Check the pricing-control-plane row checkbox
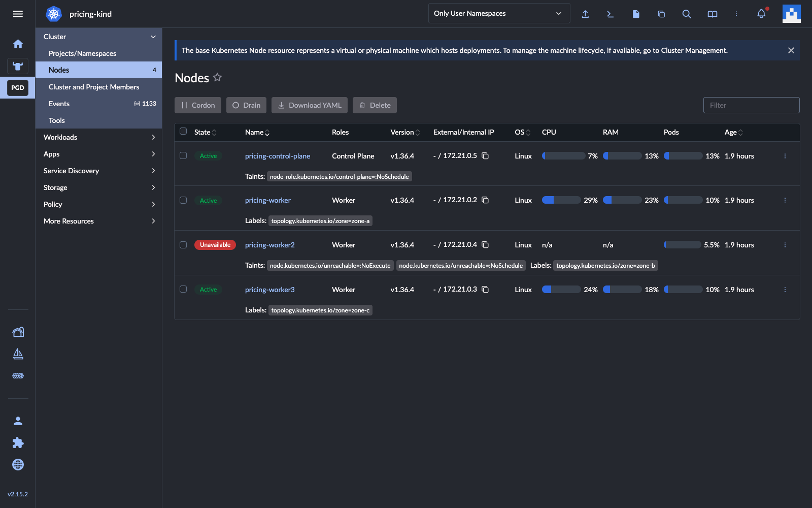This screenshot has width=812, height=508. (183, 155)
